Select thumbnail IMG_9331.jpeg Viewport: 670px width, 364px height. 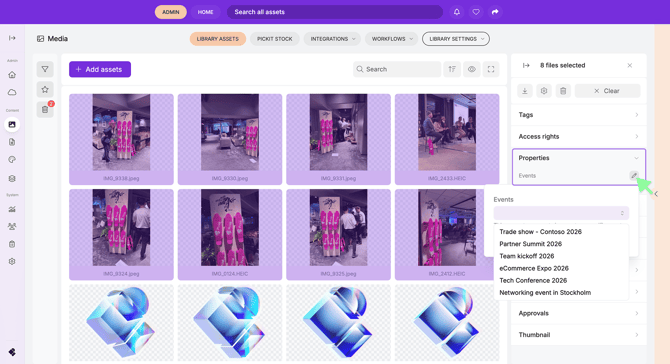click(338, 139)
